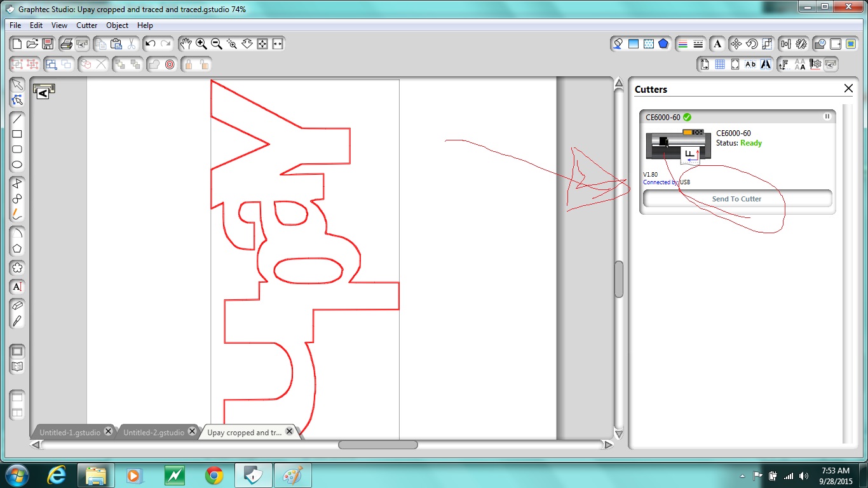Open the Cut Settings gear icon
This screenshot has width=868, height=488.
click(816, 64)
